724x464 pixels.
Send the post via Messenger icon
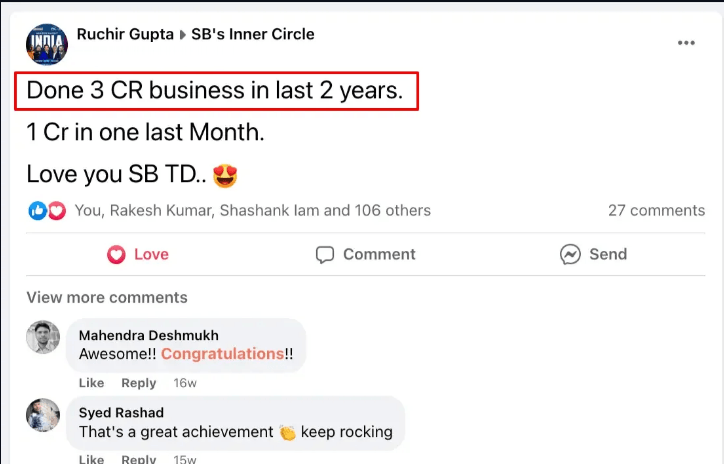593,254
